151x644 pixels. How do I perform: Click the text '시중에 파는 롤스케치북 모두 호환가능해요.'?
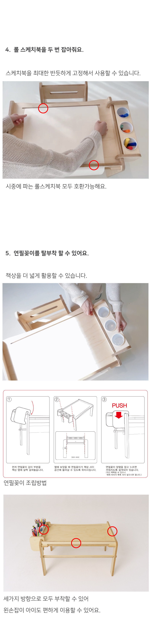[56, 186]
